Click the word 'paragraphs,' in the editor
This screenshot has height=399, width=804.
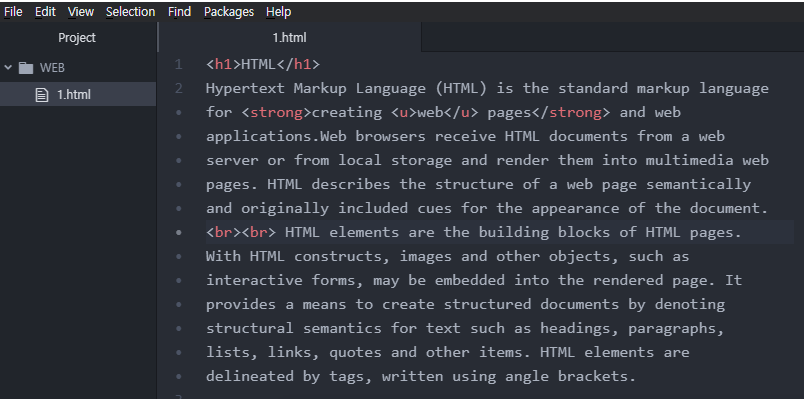676,328
